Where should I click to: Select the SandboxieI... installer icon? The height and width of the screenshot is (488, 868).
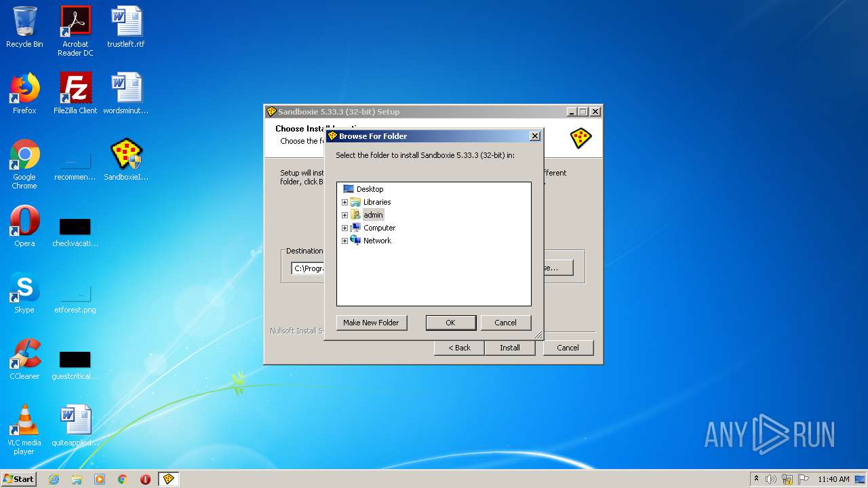126,161
